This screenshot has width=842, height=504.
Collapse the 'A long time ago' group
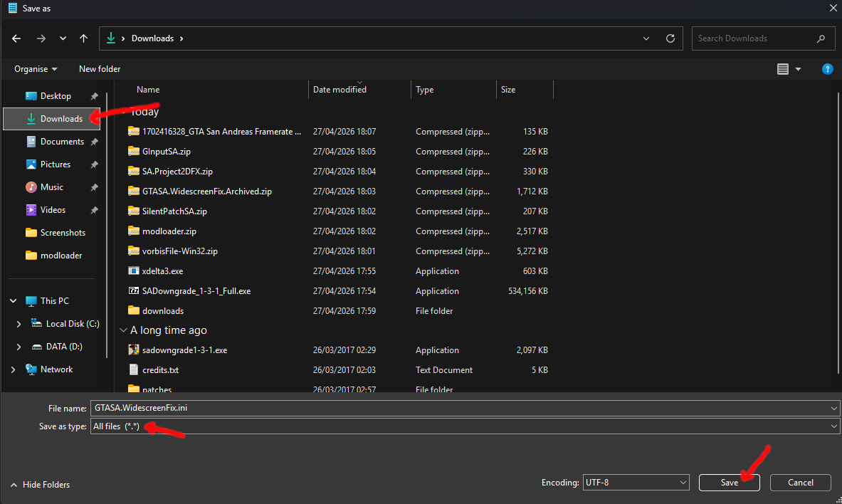pos(124,330)
